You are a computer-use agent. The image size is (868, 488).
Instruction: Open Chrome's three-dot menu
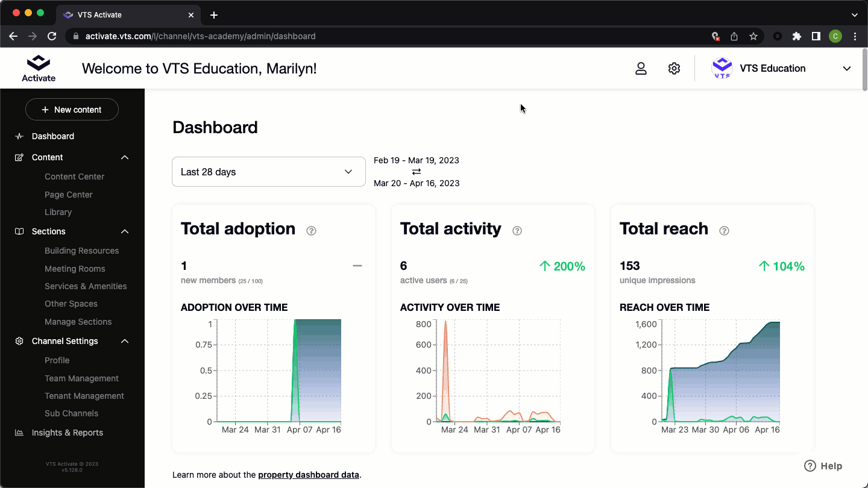[855, 36]
